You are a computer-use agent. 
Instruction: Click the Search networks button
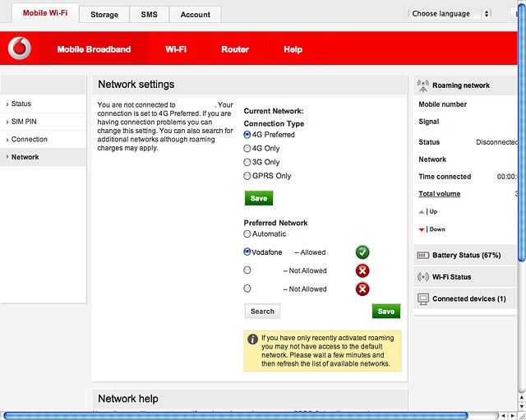point(262,312)
